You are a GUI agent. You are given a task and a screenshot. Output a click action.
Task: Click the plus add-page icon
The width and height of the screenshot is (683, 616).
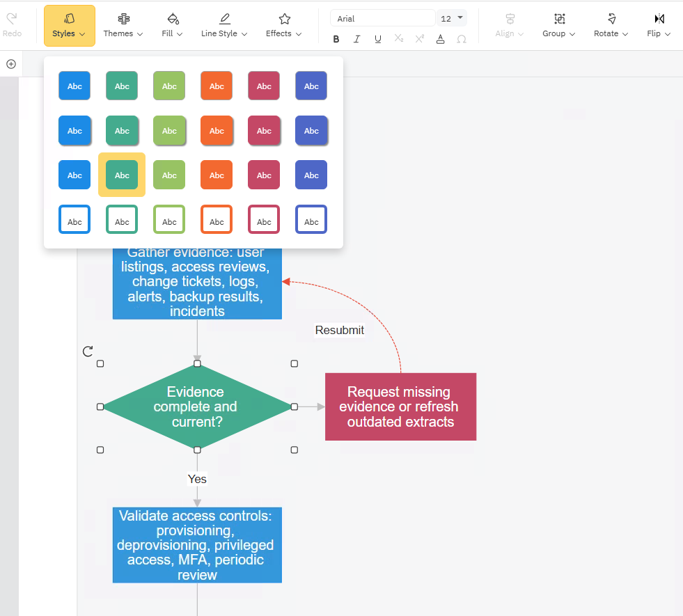(x=11, y=64)
